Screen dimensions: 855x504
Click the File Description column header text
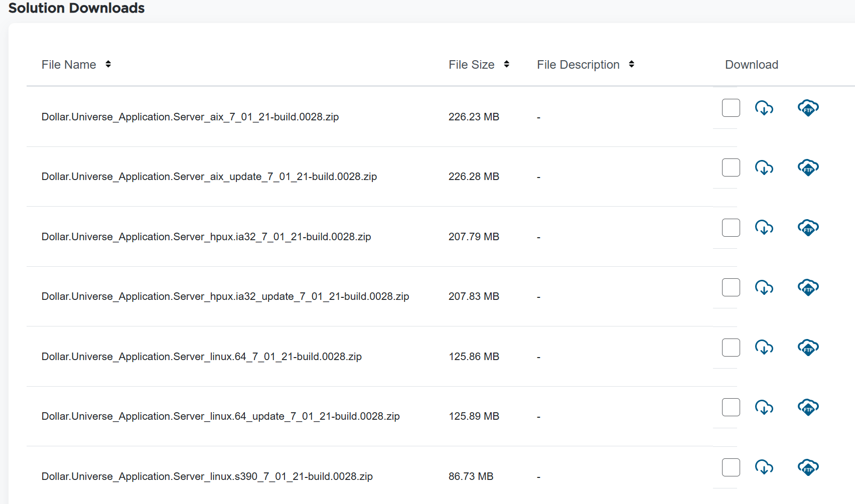(578, 65)
